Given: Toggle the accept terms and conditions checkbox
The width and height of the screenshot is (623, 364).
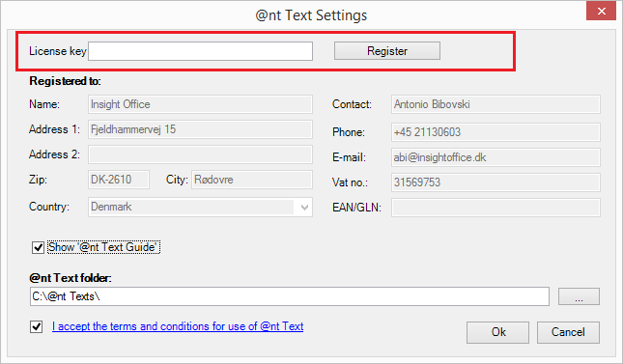Looking at the screenshot, I should pos(36,326).
